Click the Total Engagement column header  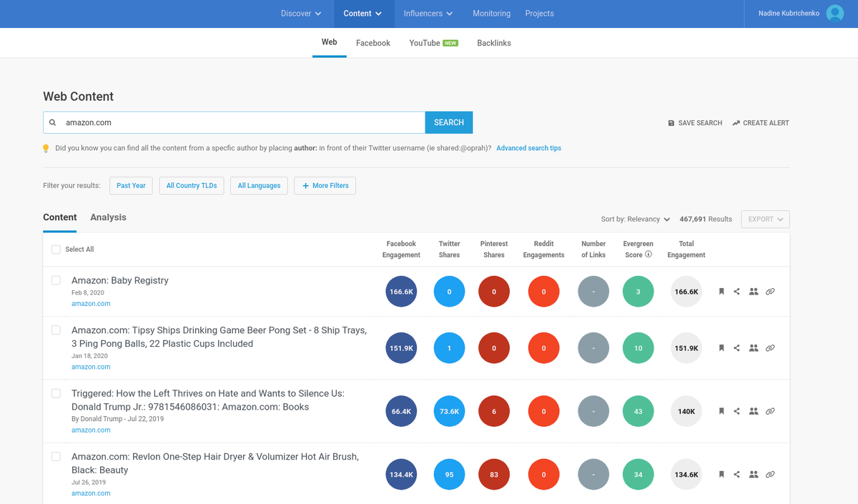pos(686,249)
